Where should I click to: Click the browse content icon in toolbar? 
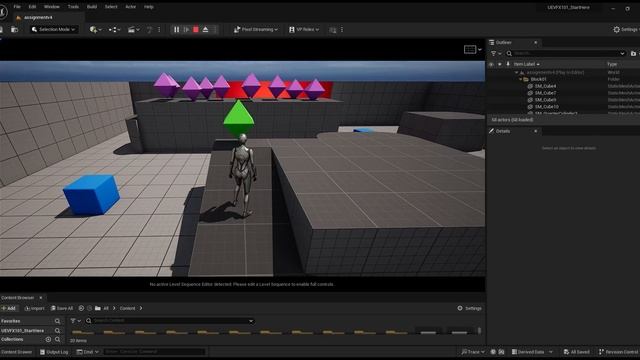tap(14, 29)
